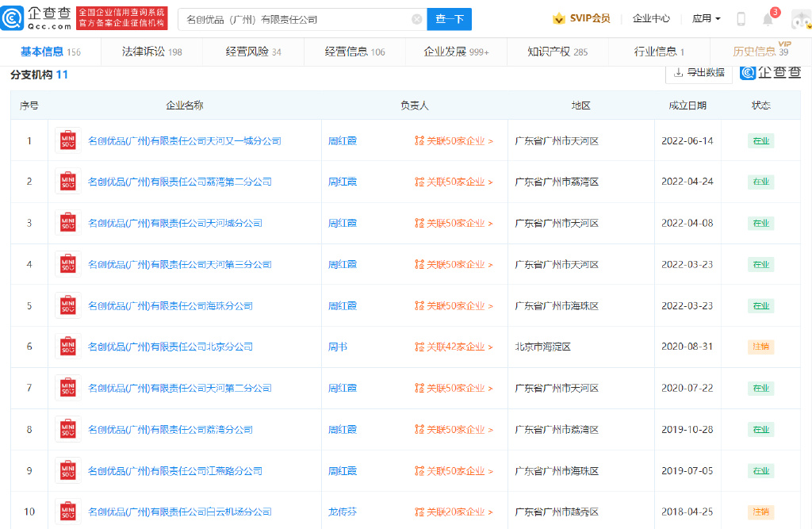Clear the search box using the X icon

(x=416, y=18)
